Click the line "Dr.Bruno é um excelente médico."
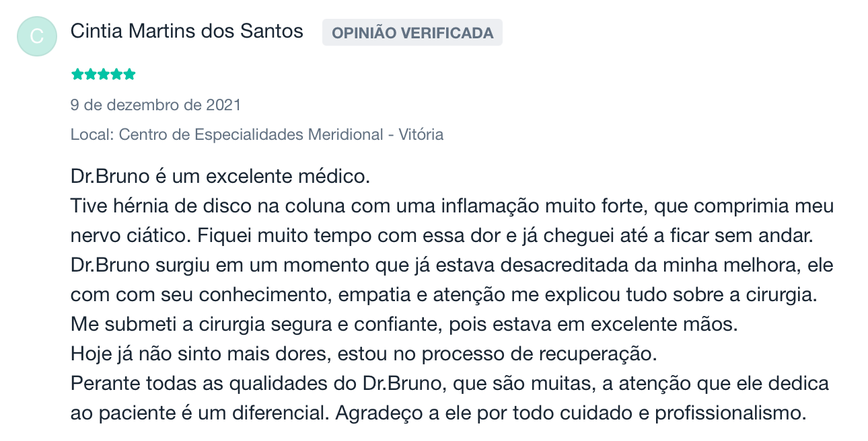Screen dimensions: 868x441 tap(221, 178)
